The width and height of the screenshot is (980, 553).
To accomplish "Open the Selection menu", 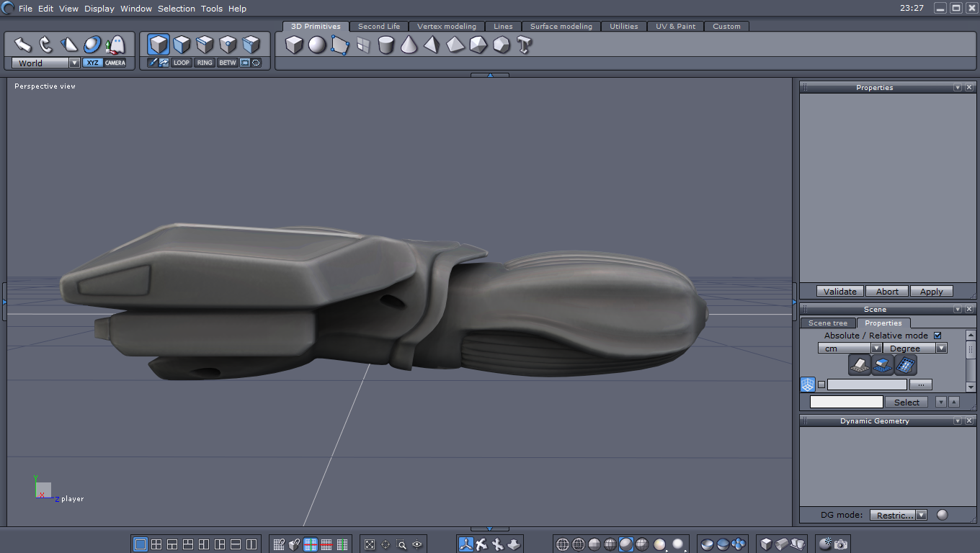I will point(177,9).
